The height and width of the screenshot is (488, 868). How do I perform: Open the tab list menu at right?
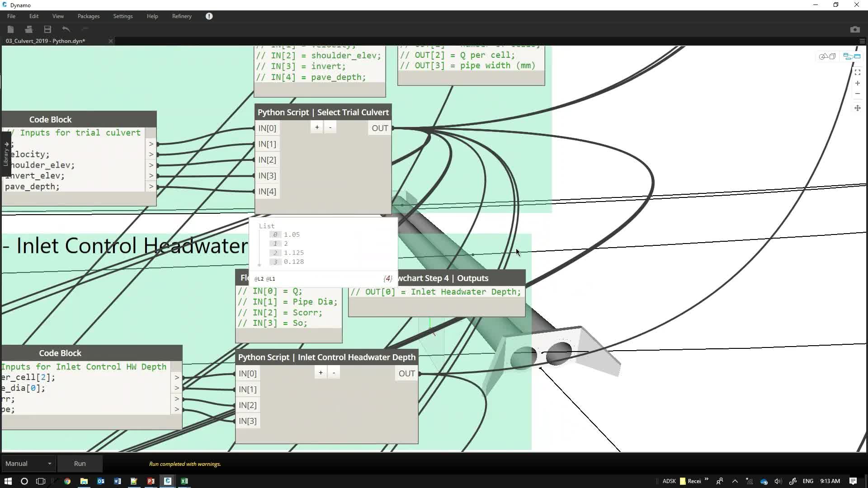(x=862, y=41)
